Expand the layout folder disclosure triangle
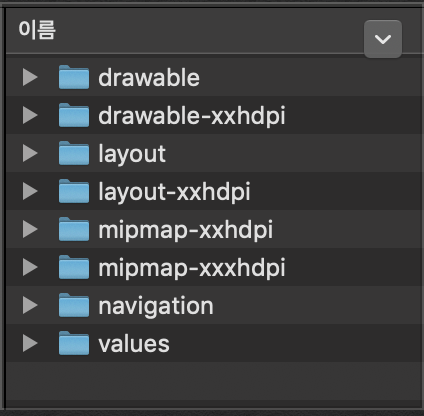The height and width of the screenshot is (416, 424). point(30,153)
